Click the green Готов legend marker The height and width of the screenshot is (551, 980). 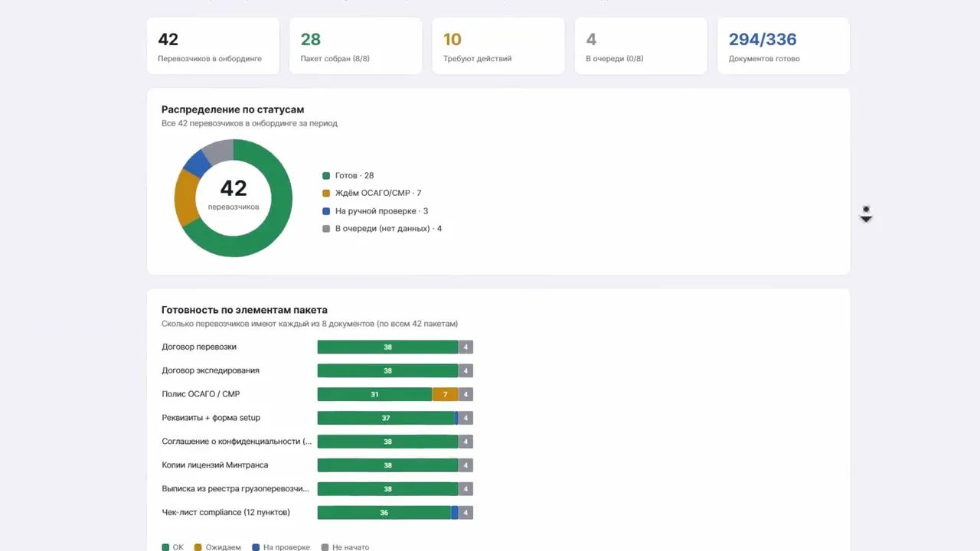click(x=326, y=176)
